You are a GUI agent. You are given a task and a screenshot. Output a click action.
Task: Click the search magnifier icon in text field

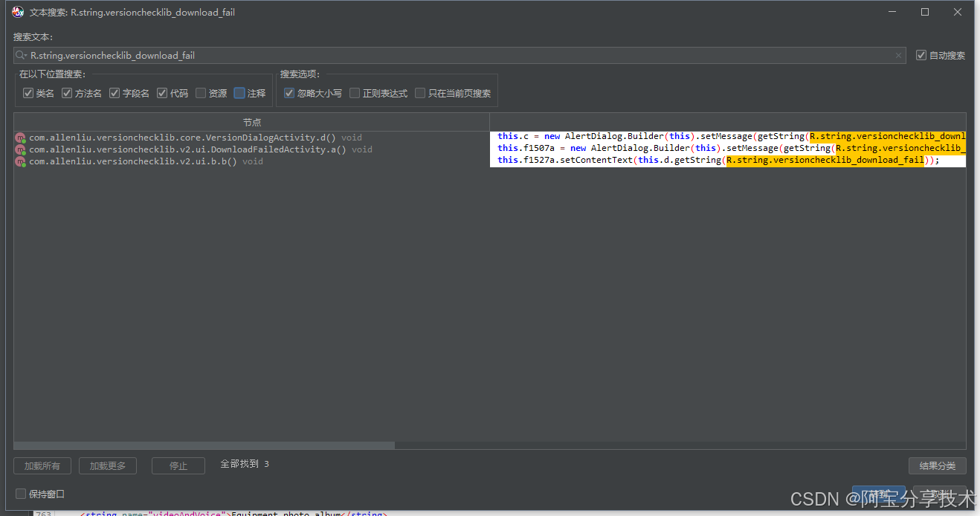point(22,56)
